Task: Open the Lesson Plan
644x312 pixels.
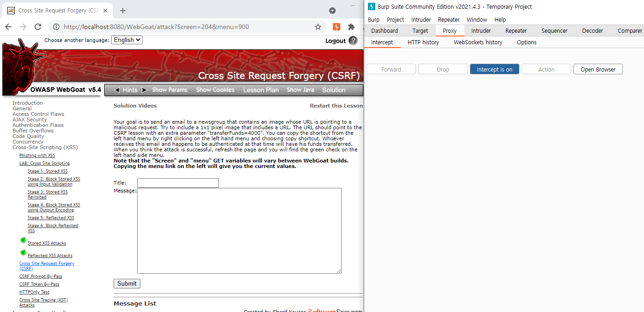Action: (261, 90)
